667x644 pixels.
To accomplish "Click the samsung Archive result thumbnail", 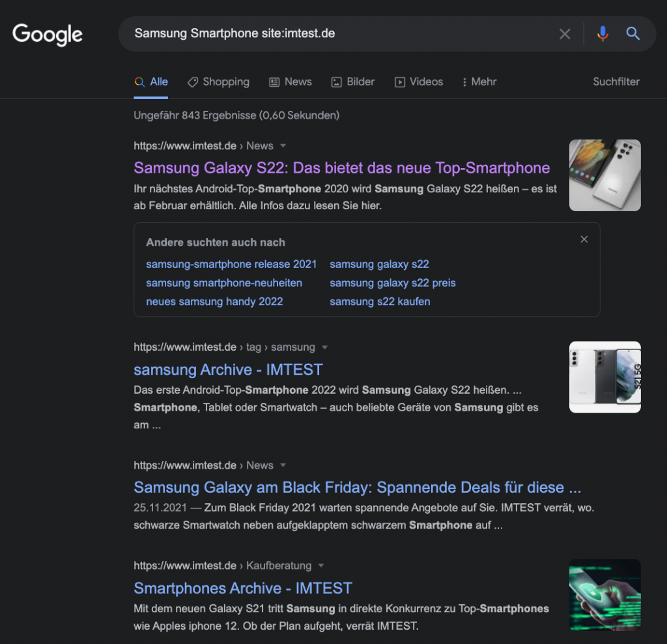I will (x=605, y=377).
